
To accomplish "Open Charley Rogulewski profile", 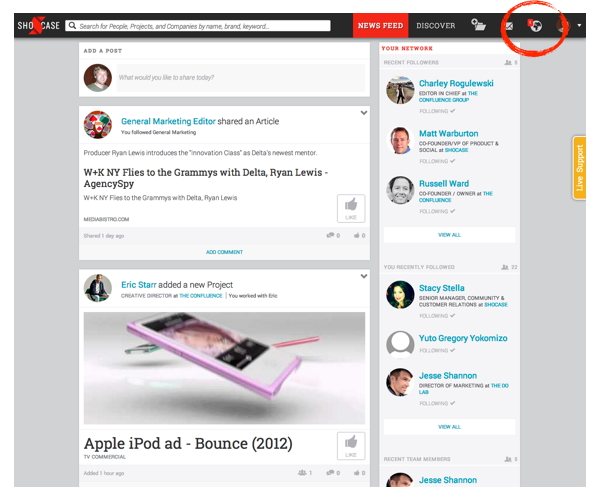I will [456, 83].
